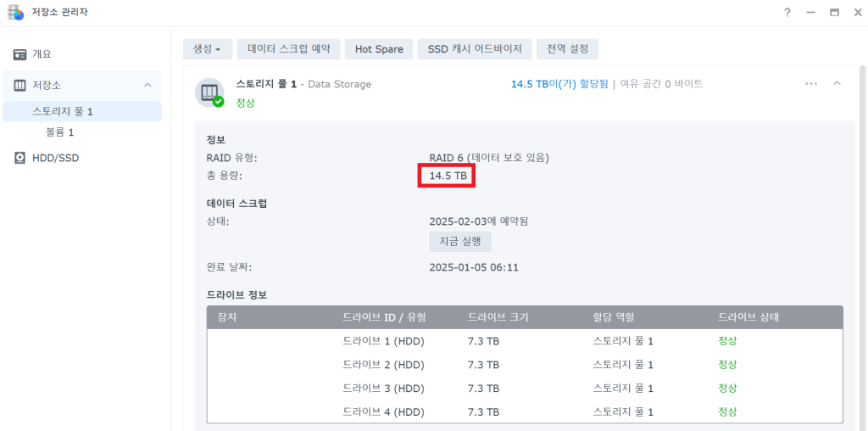Click the 드라이브 크기 column header
The image size is (868, 431).
[x=498, y=317]
